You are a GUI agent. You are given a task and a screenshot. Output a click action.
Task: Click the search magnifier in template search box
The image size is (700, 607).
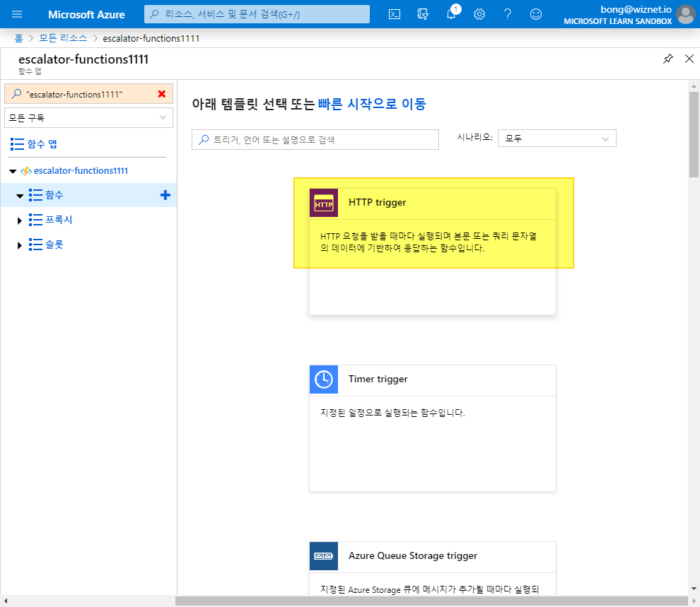(204, 140)
